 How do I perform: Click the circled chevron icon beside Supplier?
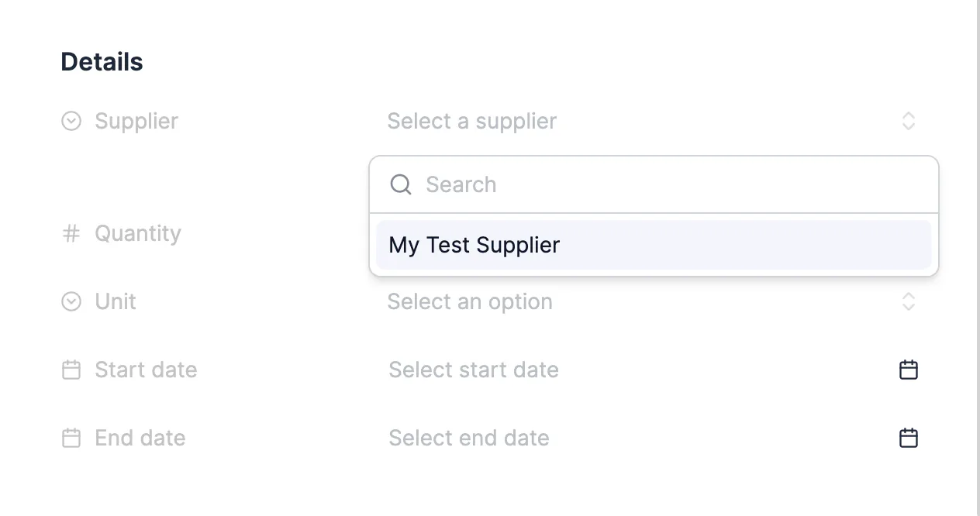71,121
